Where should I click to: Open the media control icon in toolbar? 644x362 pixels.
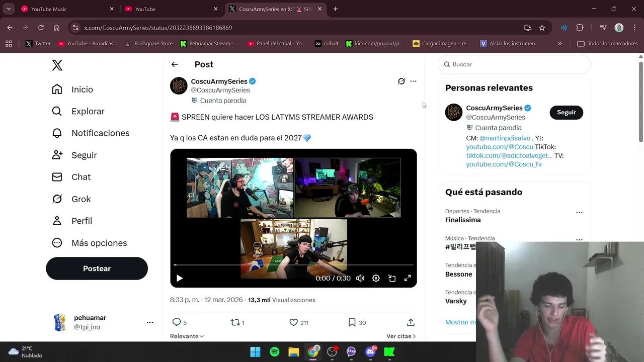point(603,28)
